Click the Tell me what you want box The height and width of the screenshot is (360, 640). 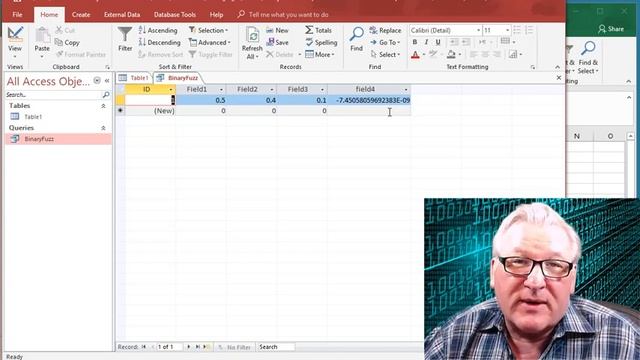(288, 15)
